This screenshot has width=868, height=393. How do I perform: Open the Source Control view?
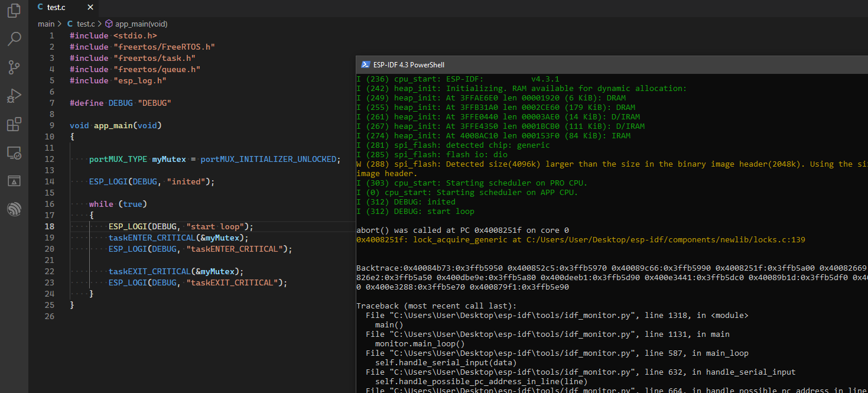pyautogui.click(x=14, y=67)
